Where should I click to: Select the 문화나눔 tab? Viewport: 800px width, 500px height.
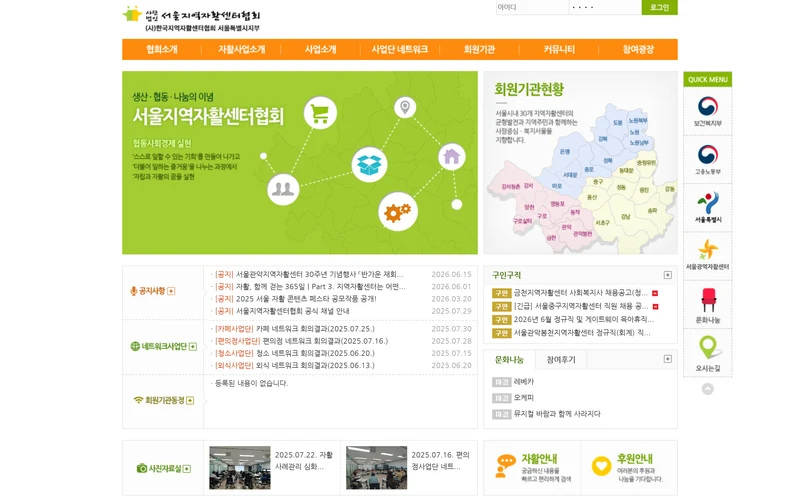click(509, 360)
